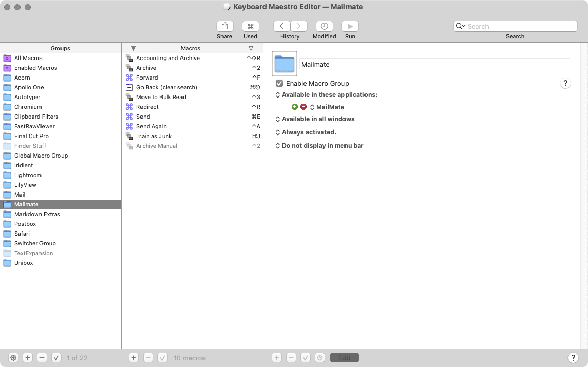
Task: Select the disabled Archive Manual macro
Action: click(192, 146)
